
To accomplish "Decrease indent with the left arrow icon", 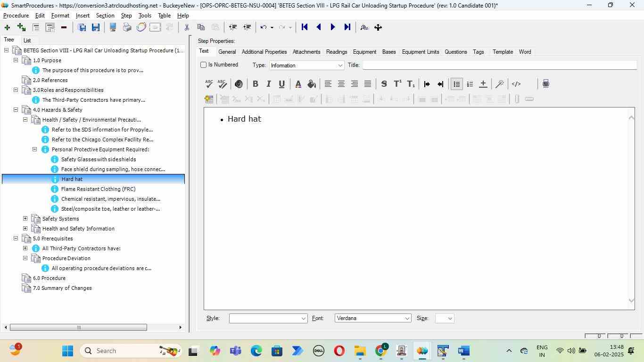I will pyautogui.click(x=440, y=84).
